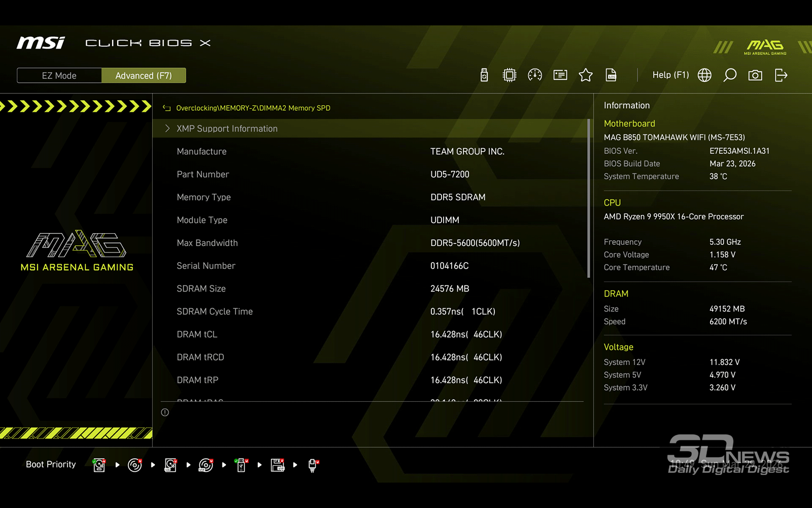Click breadcrumb back arrow icon
Viewport: 812px width, 508px height.
point(166,108)
